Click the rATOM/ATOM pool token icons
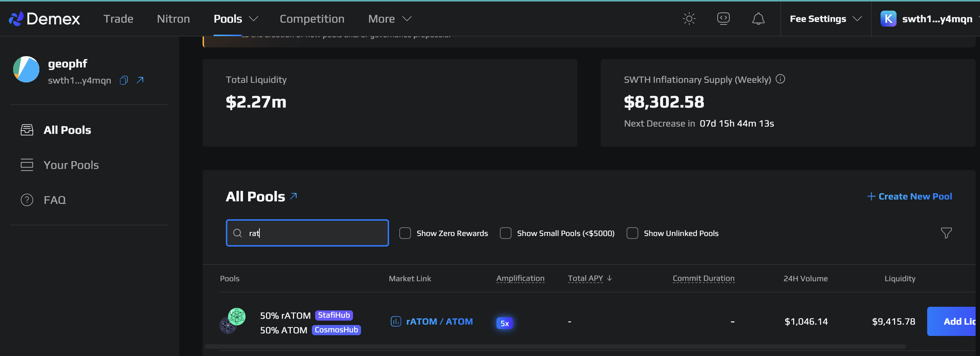Image resolution: width=980 pixels, height=356 pixels. (232, 321)
